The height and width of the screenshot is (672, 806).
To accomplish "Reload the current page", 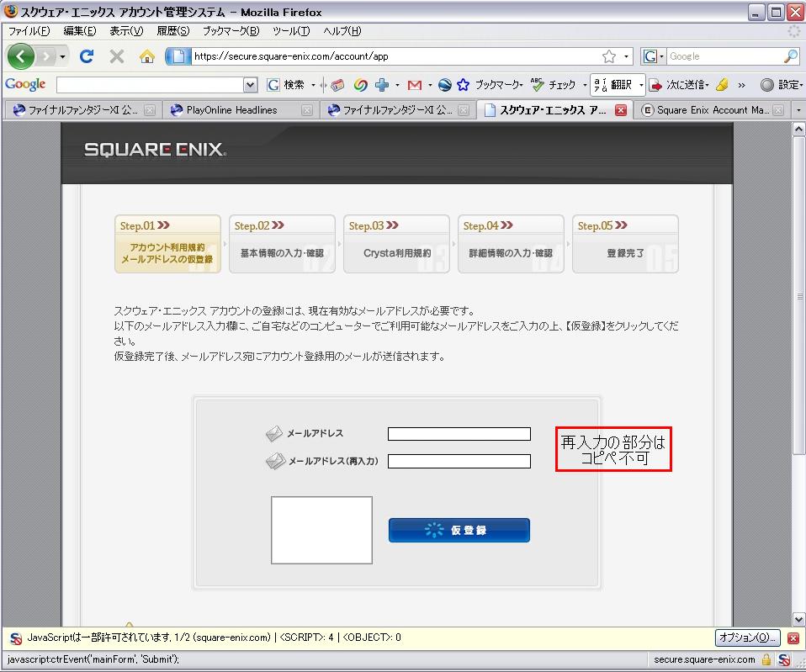I will coord(87,56).
